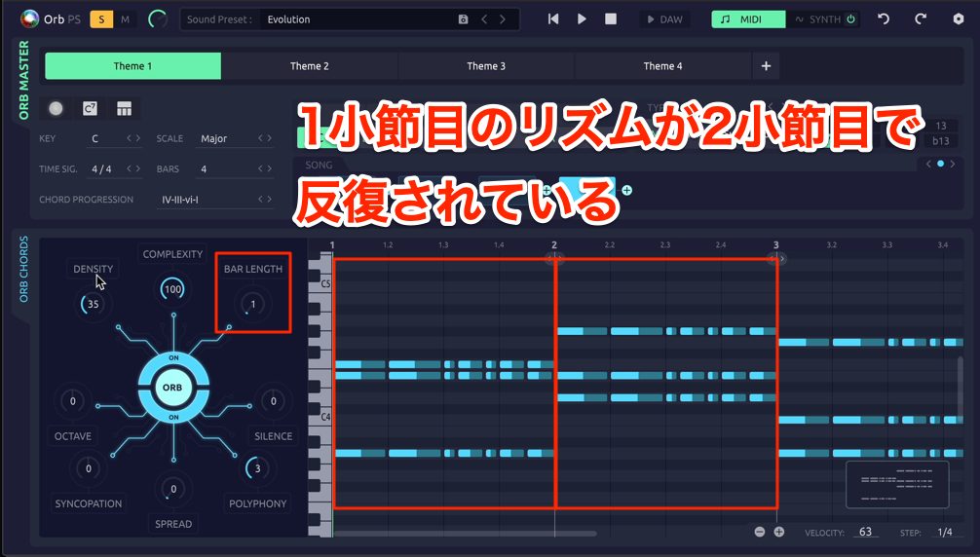Step SCALE to next value
980x557 pixels.
point(270,138)
